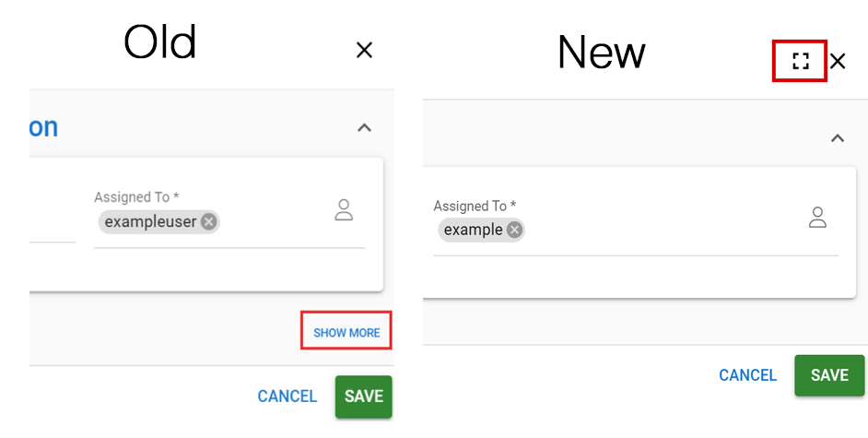The height and width of the screenshot is (438, 868).
Task: Select the exampleuser chip
Action: (x=150, y=221)
